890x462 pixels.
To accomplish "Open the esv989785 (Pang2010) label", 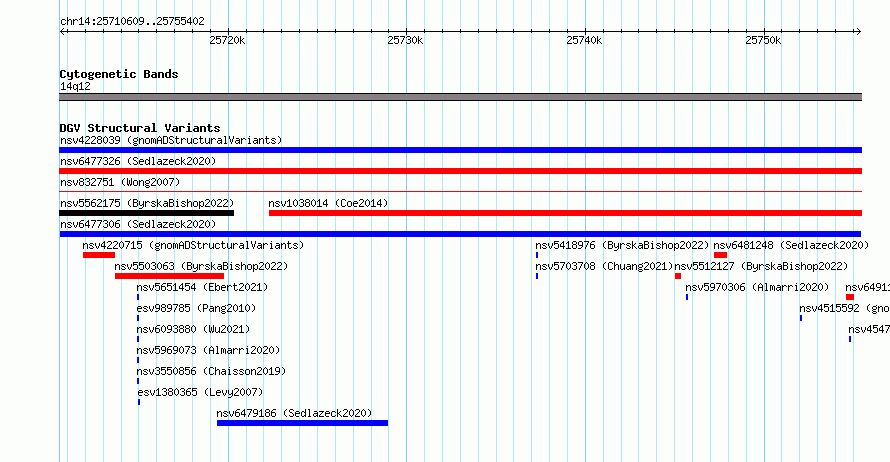I will (196, 308).
